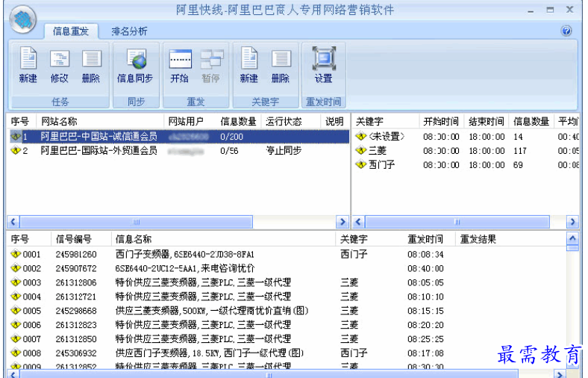Click 0/200 info count cell
The width and height of the screenshot is (588, 378).
(232, 137)
